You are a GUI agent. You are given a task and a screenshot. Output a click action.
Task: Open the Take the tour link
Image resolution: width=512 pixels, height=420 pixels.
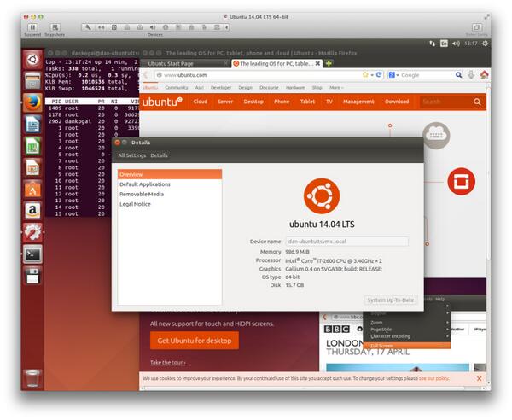(x=168, y=362)
